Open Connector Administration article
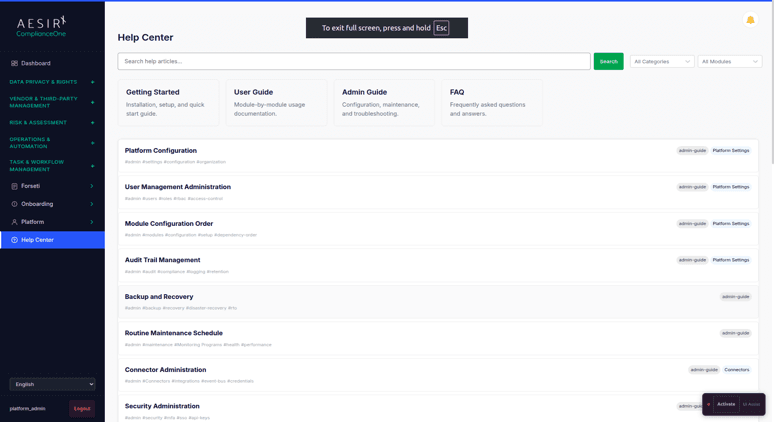 (438, 375)
